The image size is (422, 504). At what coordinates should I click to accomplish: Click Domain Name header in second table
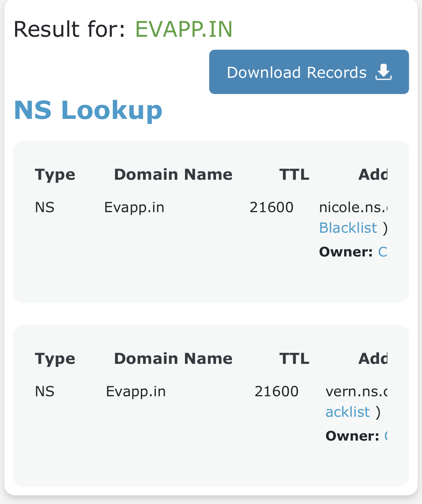point(173,359)
